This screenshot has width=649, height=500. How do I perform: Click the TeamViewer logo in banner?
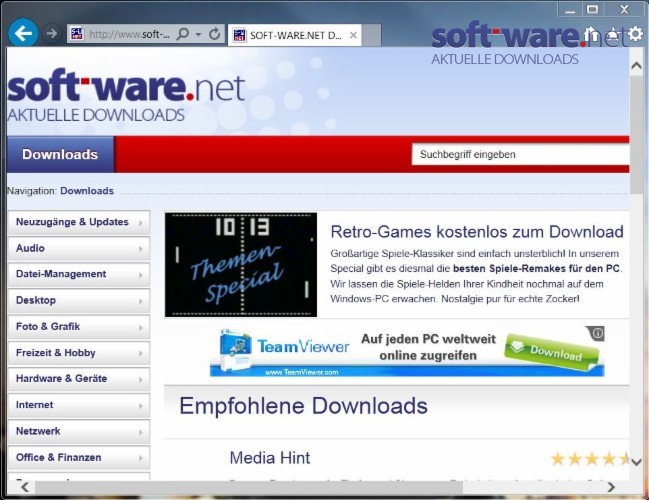coord(303,346)
